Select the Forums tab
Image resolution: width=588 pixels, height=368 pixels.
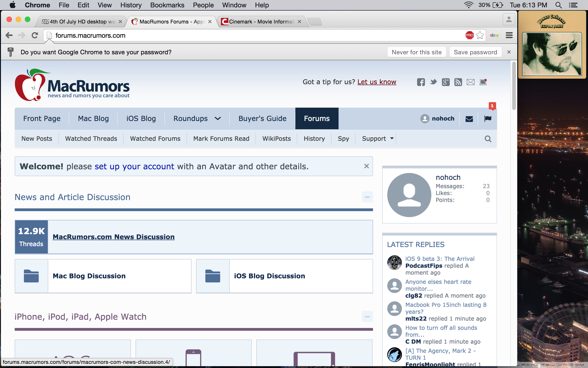tap(317, 118)
